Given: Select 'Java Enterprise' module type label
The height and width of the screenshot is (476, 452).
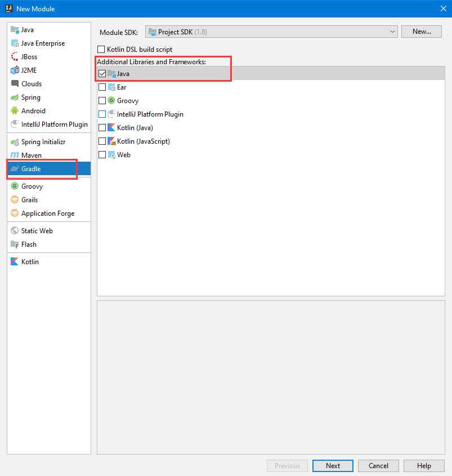Looking at the screenshot, I should point(43,43).
